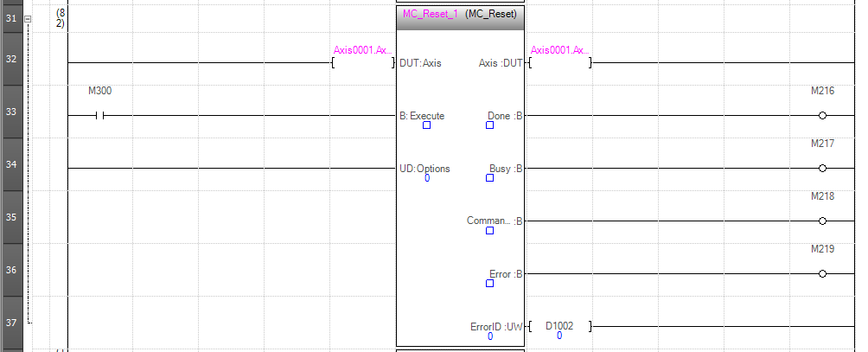Select row number 36 header

tap(11, 270)
